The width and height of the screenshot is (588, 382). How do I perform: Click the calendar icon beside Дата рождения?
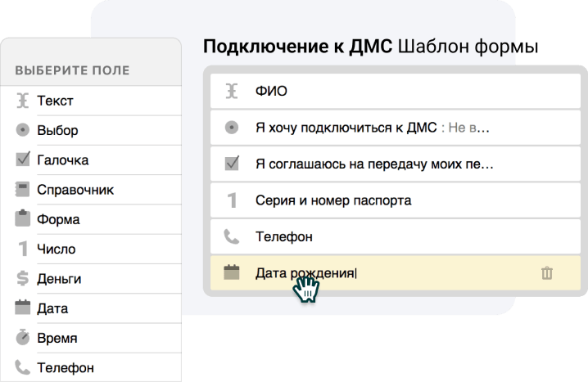tap(232, 272)
